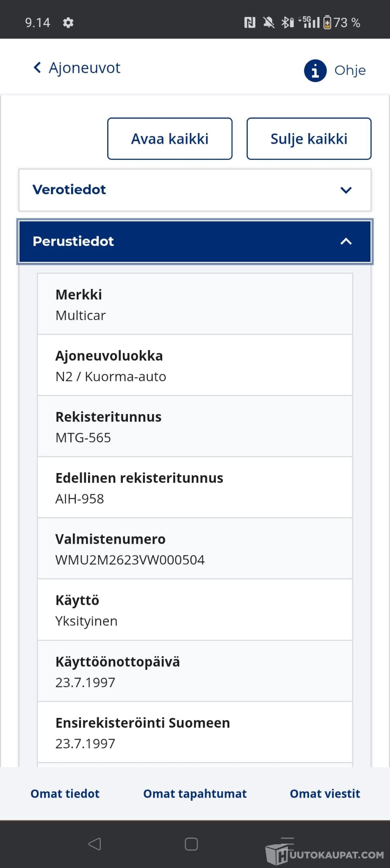
Task: Go back via the Ajoneuvot link
Action: pyautogui.click(x=85, y=68)
